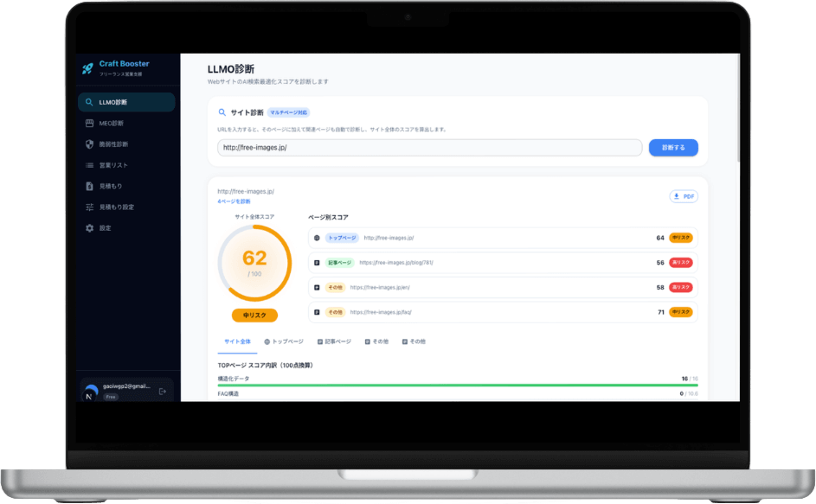This screenshot has width=816, height=504.
Task: Switch to the サイト全体 tab
Action: coord(238,341)
